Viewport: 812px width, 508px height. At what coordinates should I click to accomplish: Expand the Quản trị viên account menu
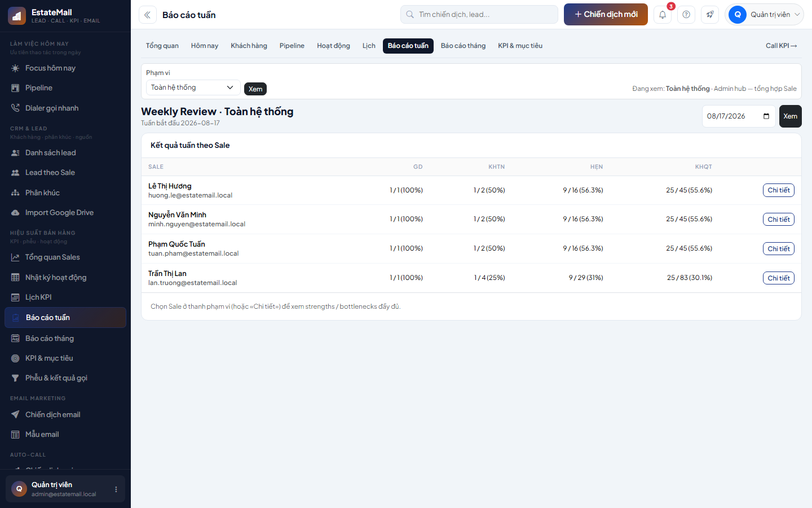pos(764,15)
